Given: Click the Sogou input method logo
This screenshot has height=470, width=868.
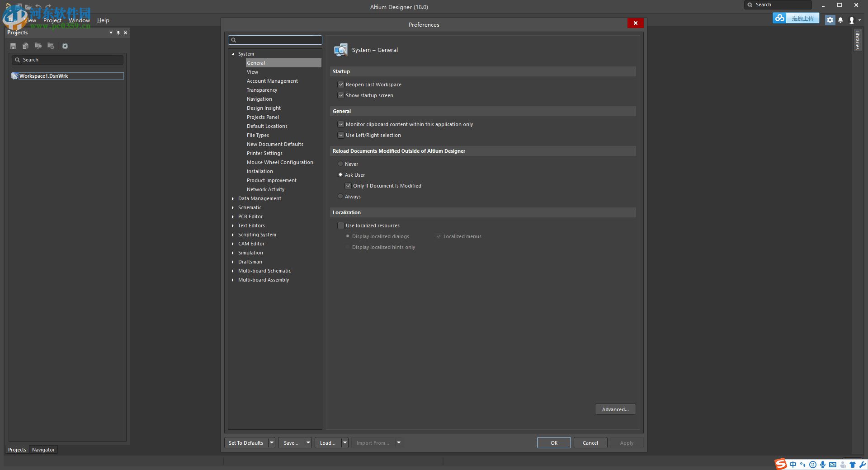Looking at the screenshot, I should tap(781, 464).
